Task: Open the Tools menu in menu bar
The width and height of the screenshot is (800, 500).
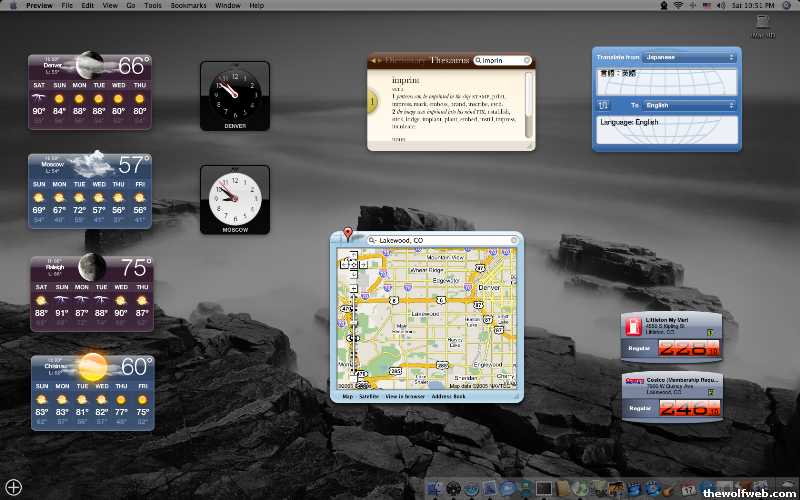Action: tap(152, 6)
